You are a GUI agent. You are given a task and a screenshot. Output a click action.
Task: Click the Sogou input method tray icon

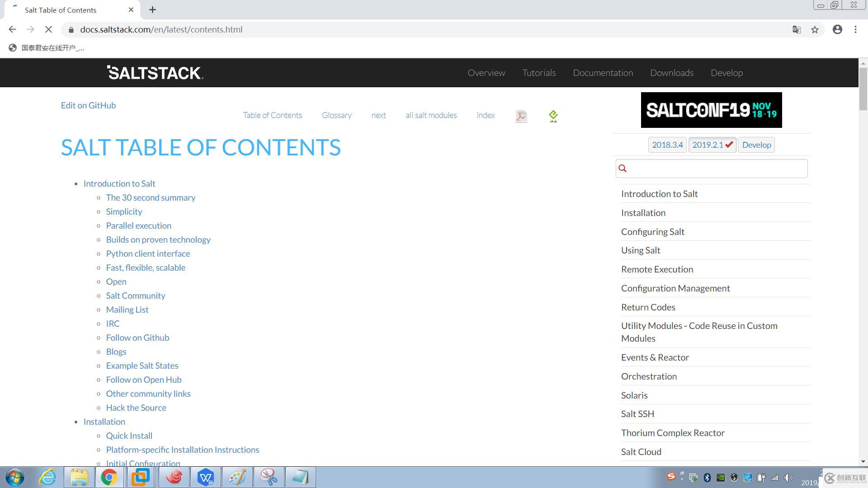coord(671,477)
